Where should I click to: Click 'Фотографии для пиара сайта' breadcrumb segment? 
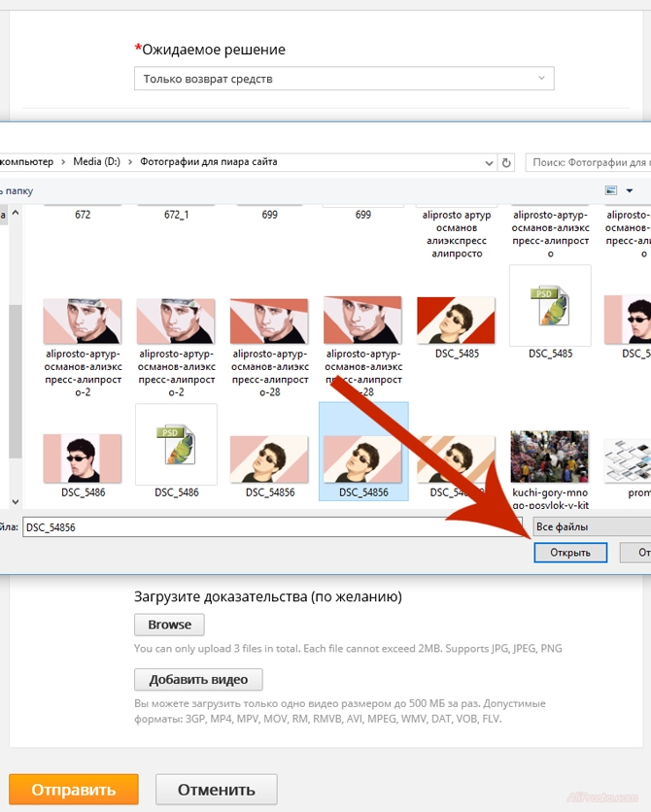208,162
